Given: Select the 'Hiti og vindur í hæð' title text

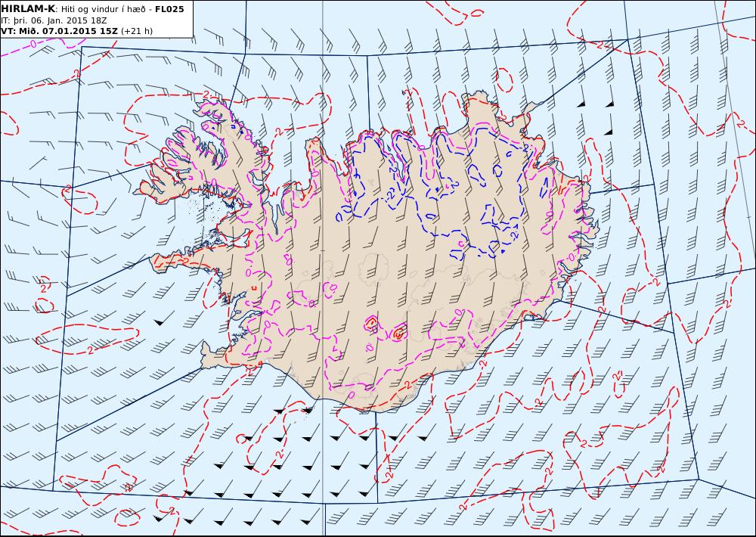Looking at the screenshot, I should 102,9.
